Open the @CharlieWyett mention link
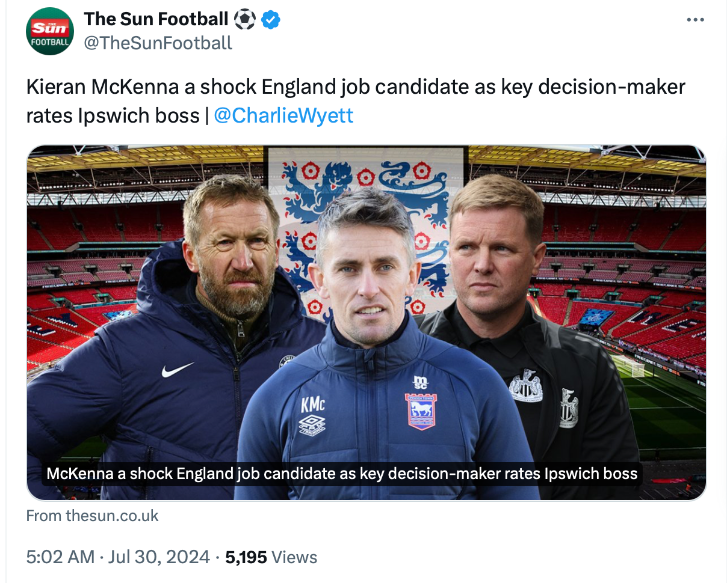This screenshot has width=727, height=583. point(283,115)
